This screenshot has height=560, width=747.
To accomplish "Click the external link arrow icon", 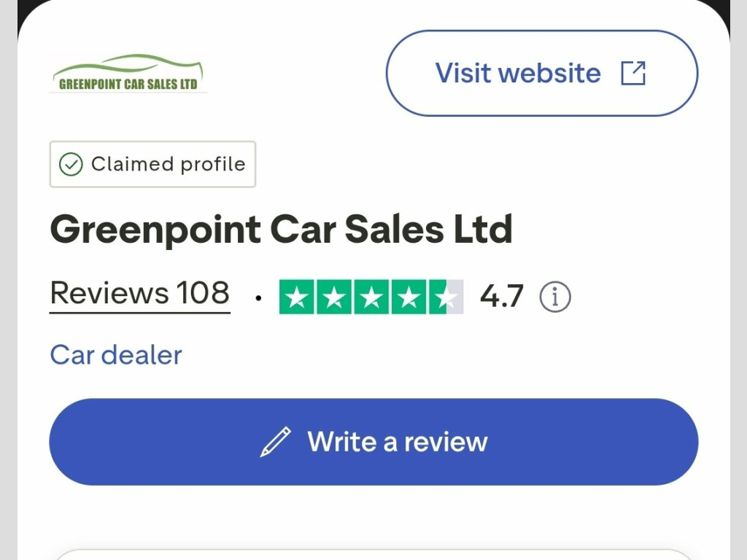I will [x=633, y=74].
